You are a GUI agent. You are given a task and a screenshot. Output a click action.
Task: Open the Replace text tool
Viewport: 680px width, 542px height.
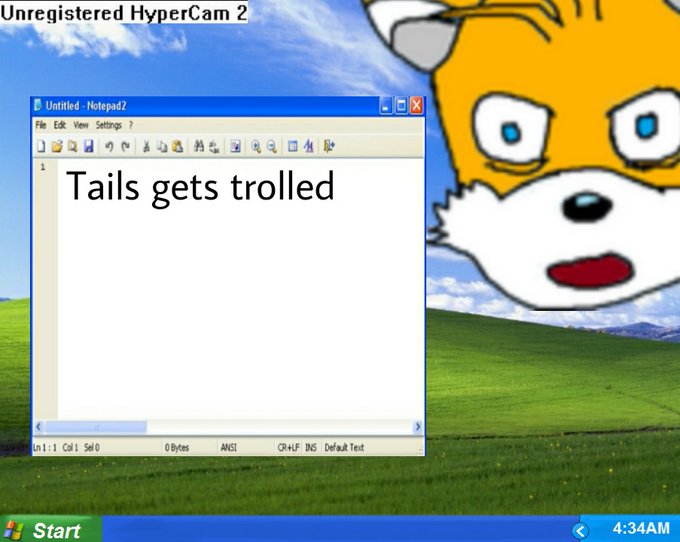click(x=214, y=147)
